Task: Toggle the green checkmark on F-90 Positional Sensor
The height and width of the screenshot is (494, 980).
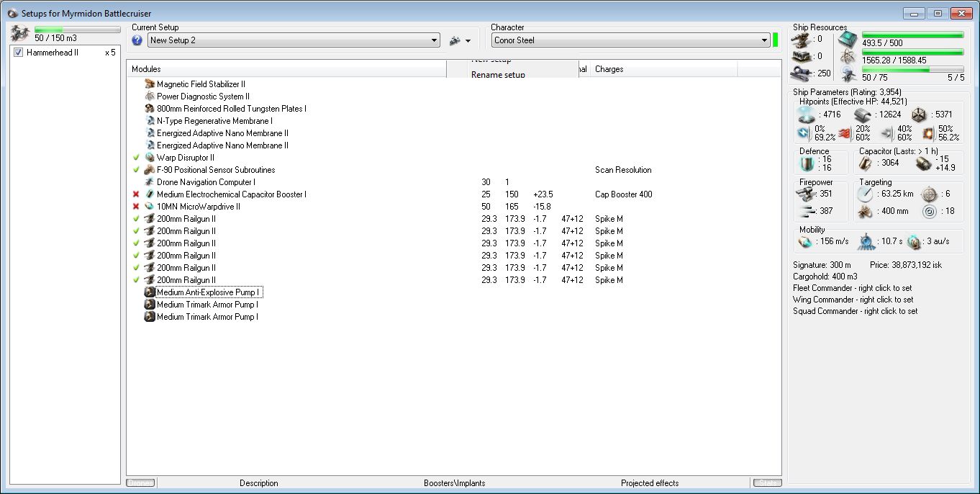Action: pyautogui.click(x=136, y=170)
